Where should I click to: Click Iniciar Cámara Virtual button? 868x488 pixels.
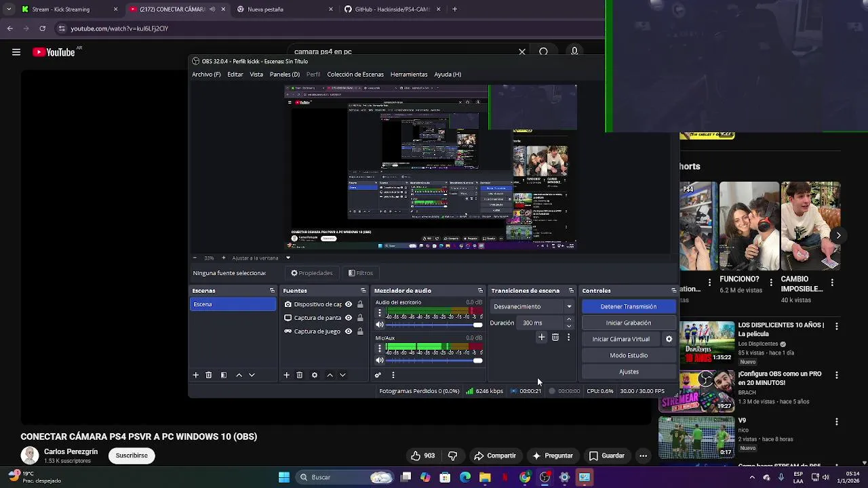coord(621,339)
